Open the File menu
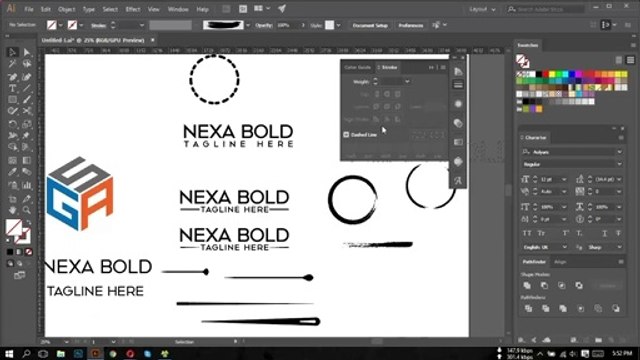Viewport: 640px width, 360px height. pyautogui.click(x=29, y=9)
